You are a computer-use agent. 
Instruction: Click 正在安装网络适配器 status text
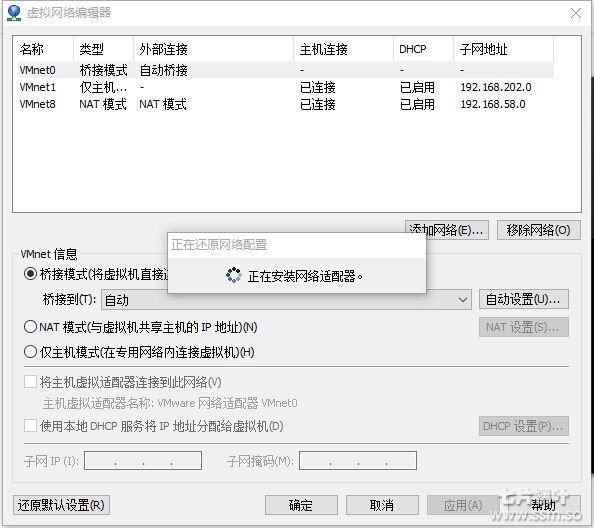point(305,276)
